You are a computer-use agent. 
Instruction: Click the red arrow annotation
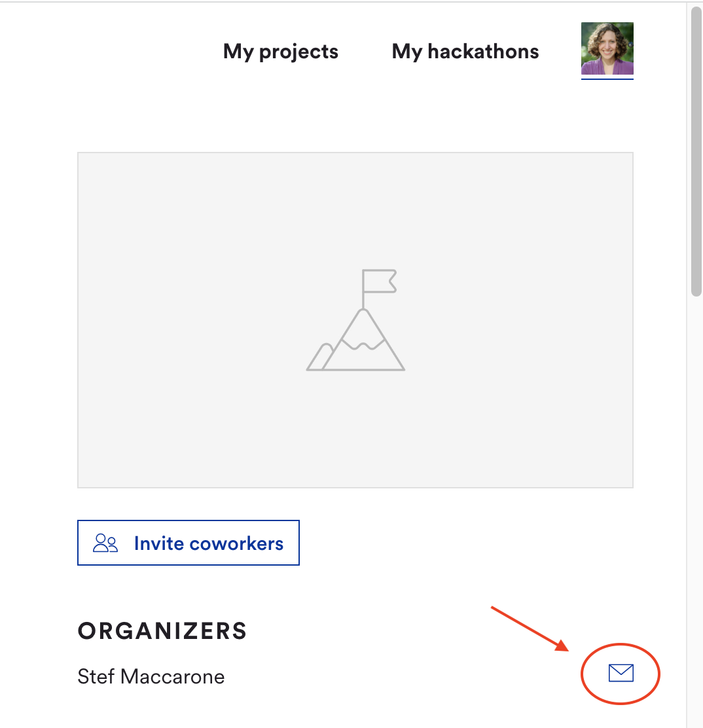coord(530,629)
